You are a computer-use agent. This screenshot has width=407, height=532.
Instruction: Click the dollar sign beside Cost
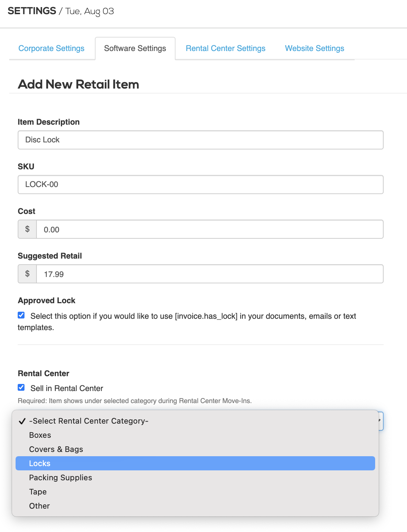[x=27, y=229]
